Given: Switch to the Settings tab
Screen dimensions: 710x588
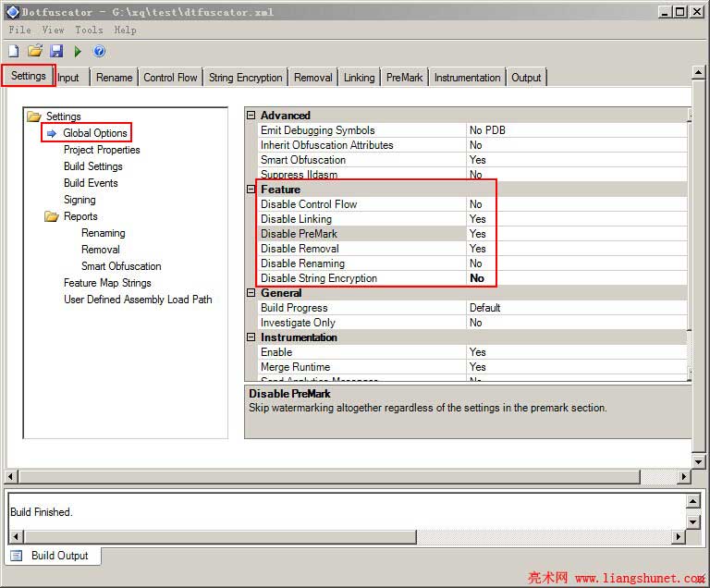Looking at the screenshot, I should pos(28,76).
